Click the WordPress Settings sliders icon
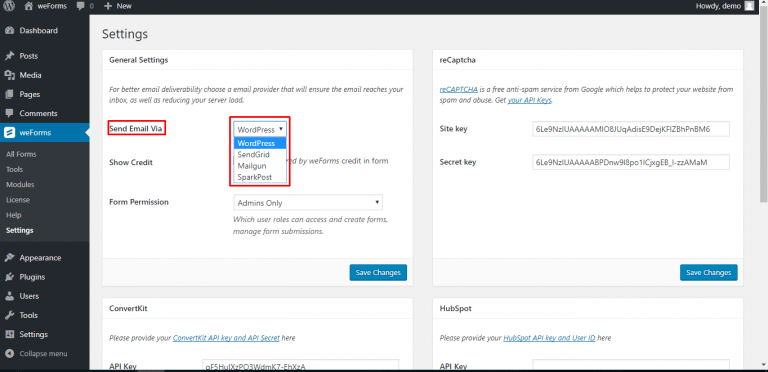The width and height of the screenshot is (768, 372). click(9, 334)
